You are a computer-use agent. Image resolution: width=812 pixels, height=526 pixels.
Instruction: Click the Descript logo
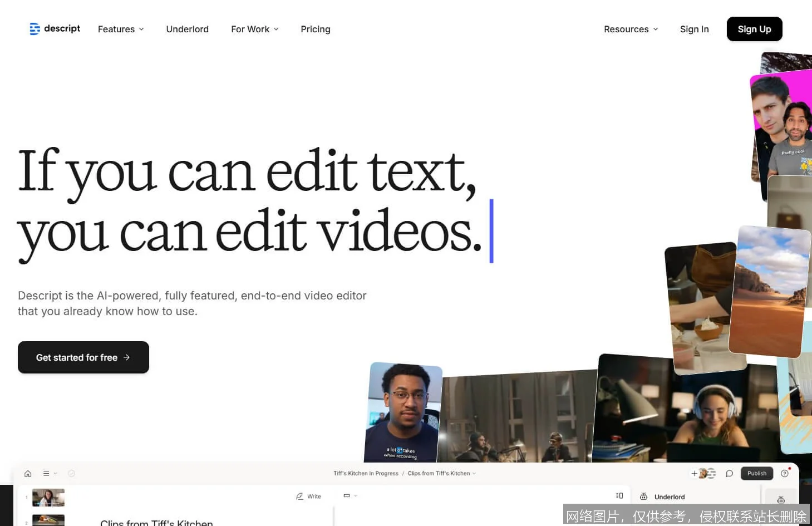tap(55, 29)
